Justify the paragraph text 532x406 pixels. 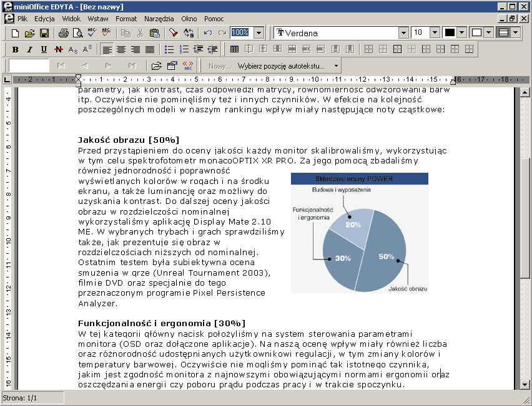tap(150, 49)
